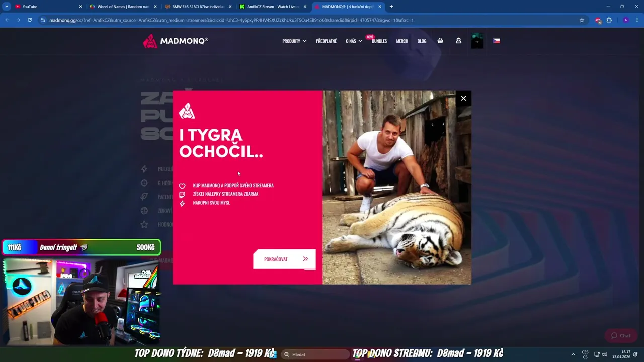Switch to the AmfikCZ Stream tab

(273, 7)
